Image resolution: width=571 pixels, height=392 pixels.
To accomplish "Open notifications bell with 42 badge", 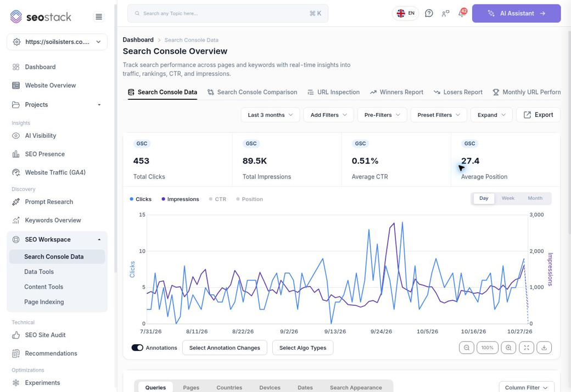I will (462, 14).
